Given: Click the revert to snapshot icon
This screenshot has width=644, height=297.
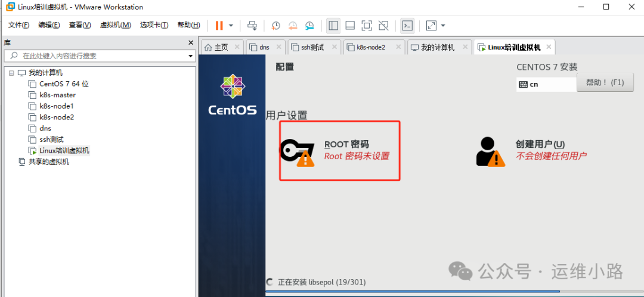Looking at the screenshot, I should (x=292, y=26).
